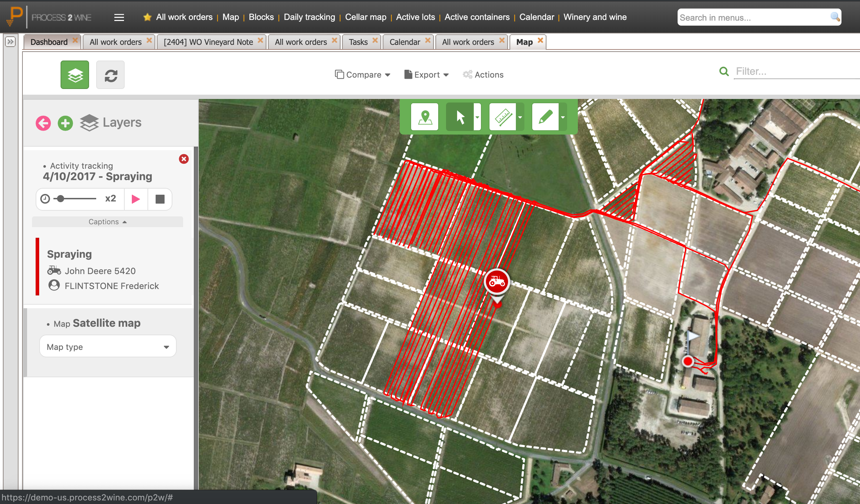
Task: Switch to the Dashboard tab
Action: pos(49,42)
